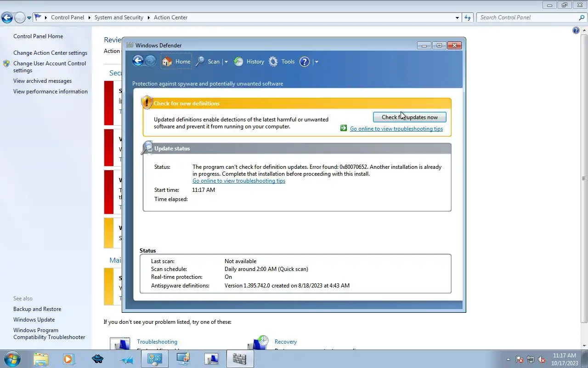
Task: Click green arrow icon beside troubleshooting tips
Action: 344,128
